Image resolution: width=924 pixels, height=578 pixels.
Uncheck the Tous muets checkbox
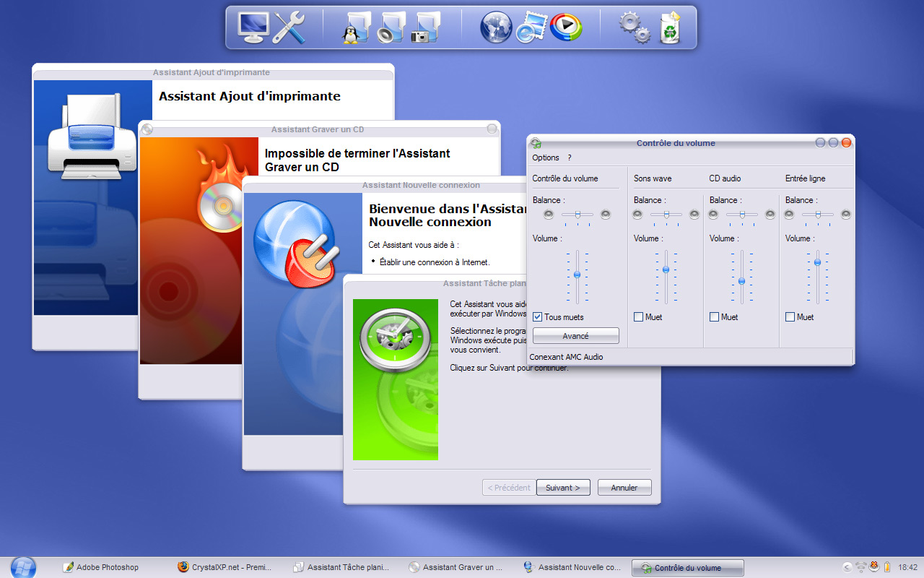pos(537,317)
